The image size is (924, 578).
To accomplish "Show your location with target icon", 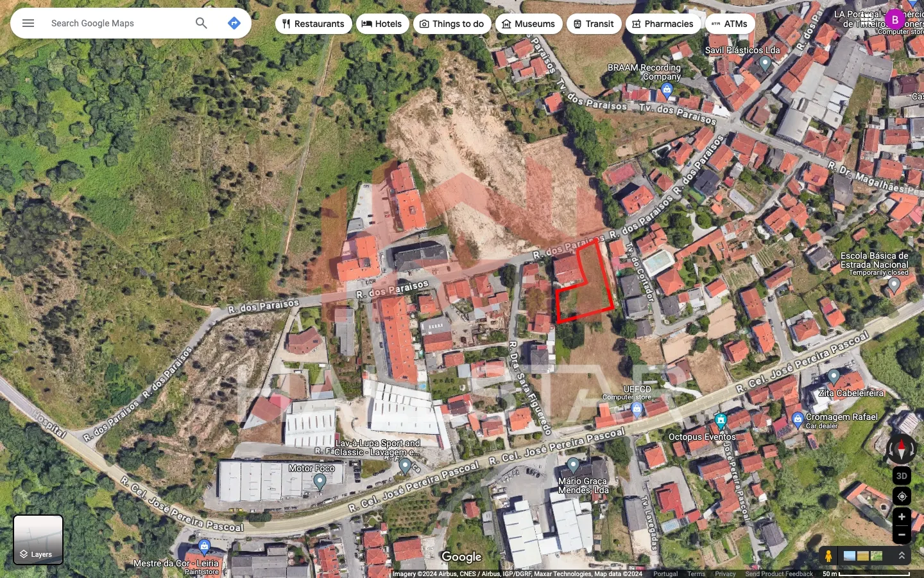I will coord(902,496).
